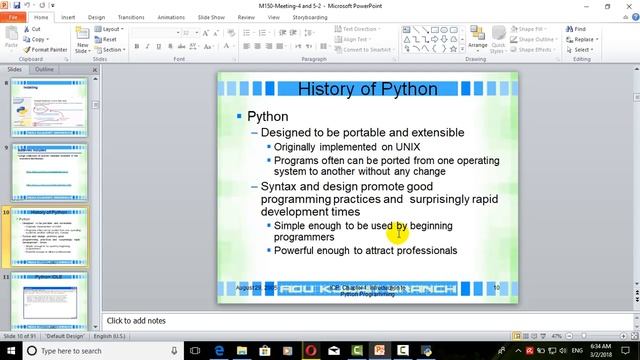Align text left in Paragraph group
This screenshot has height=360, width=640.
(247, 46)
